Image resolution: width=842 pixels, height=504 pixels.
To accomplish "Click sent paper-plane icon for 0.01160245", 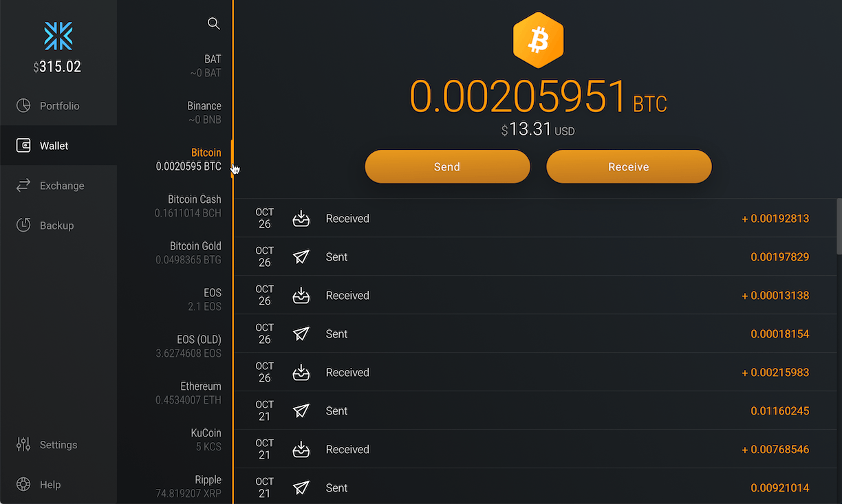I will pos(301,411).
